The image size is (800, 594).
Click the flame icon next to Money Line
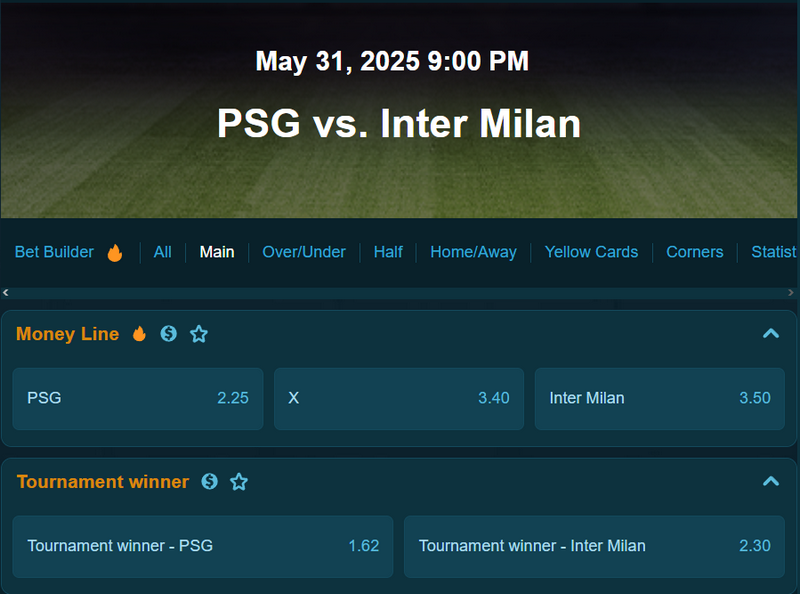[139, 334]
